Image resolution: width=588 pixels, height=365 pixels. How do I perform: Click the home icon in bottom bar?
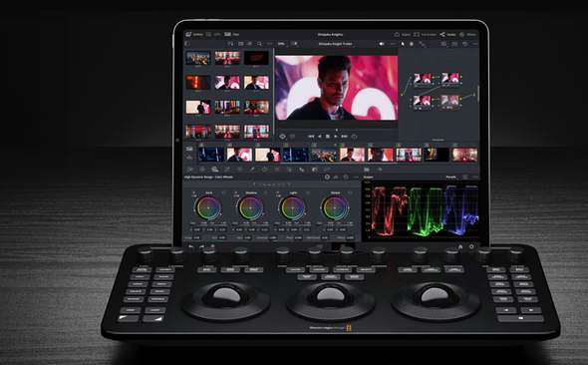point(460,247)
